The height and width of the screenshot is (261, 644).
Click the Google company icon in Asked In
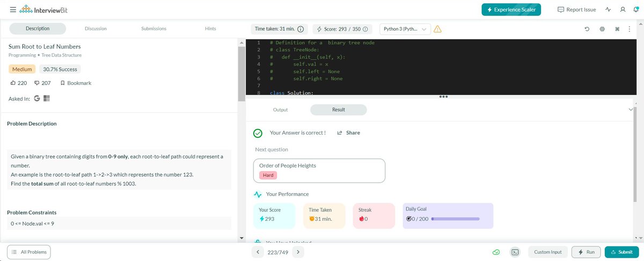click(x=37, y=99)
